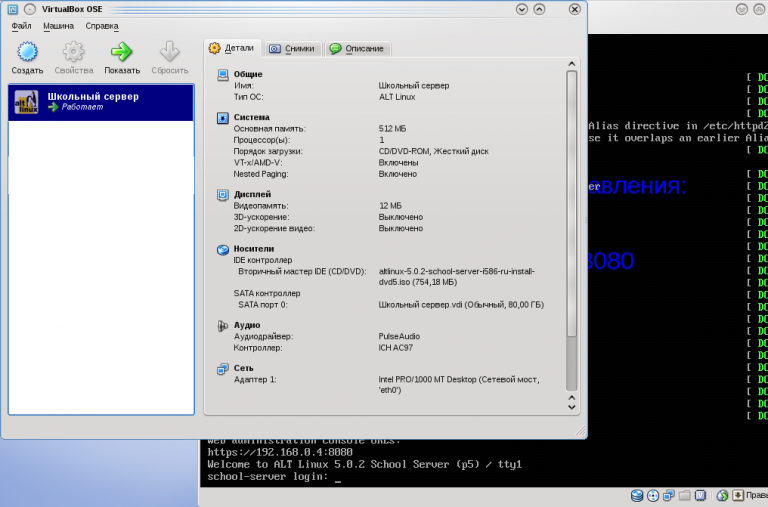Open the Система settings heading link
The height and width of the screenshot is (507, 768).
(x=251, y=118)
